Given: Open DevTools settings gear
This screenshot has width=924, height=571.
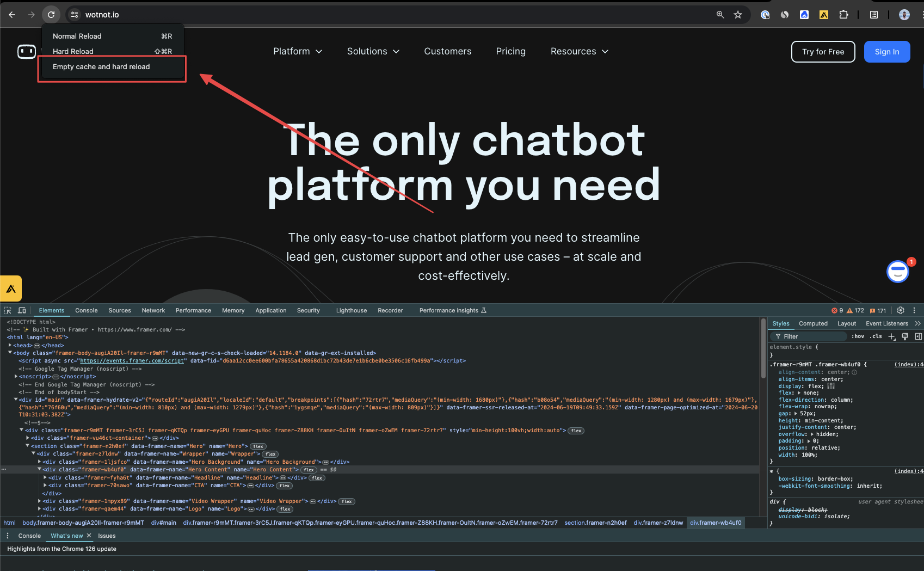Looking at the screenshot, I should (901, 310).
